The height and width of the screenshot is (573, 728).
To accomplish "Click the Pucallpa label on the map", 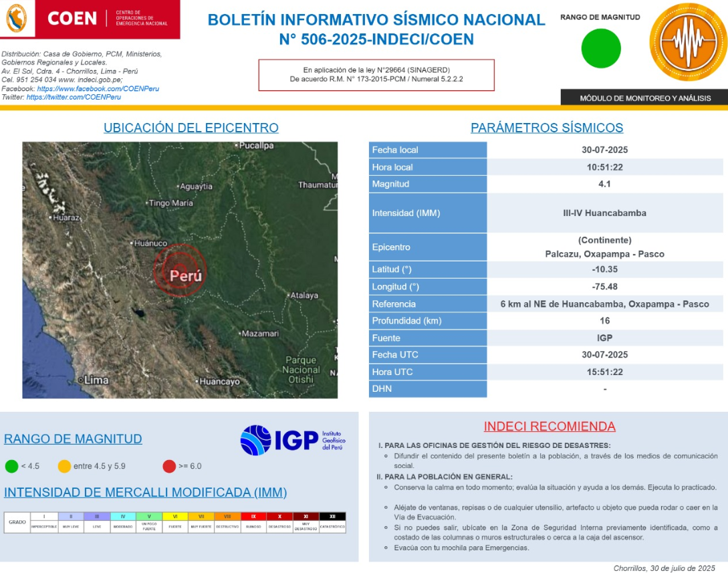I will (x=256, y=145).
